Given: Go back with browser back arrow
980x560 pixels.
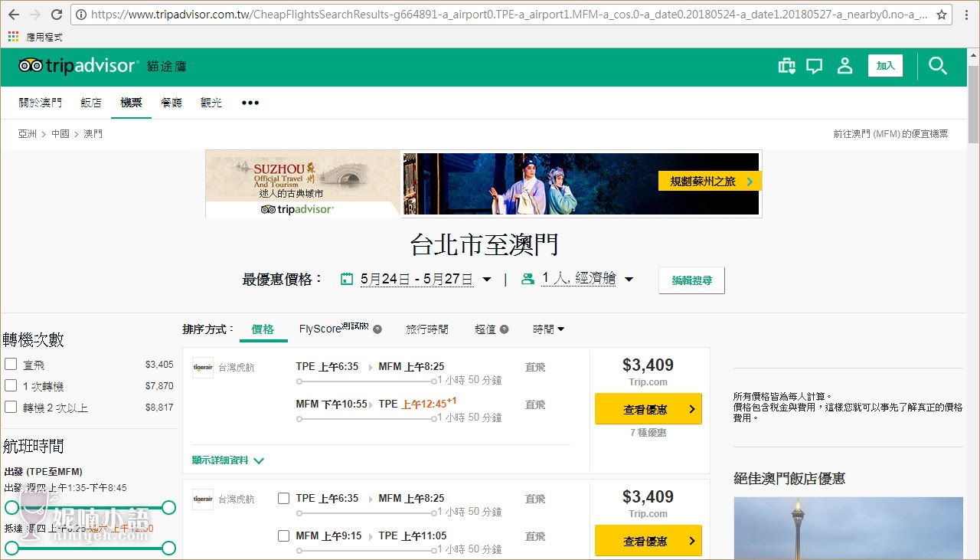Looking at the screenshot, I should click(x=14, y=15).
